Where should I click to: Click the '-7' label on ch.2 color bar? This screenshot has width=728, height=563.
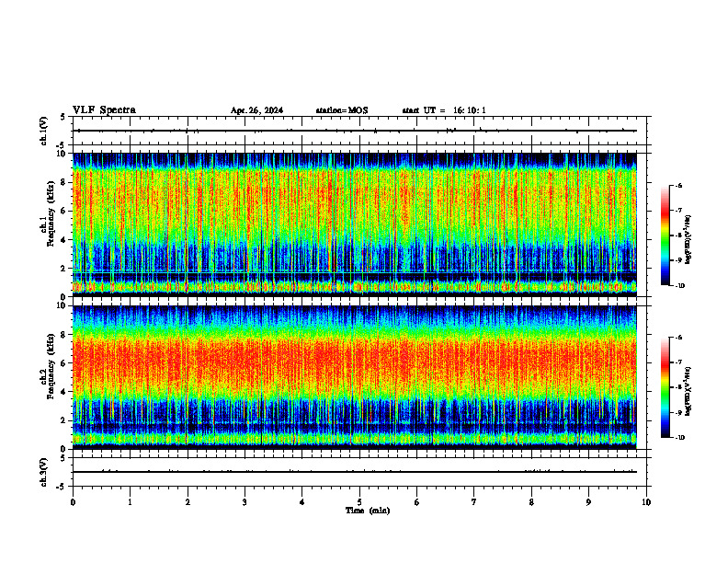(x=678, y=362)
